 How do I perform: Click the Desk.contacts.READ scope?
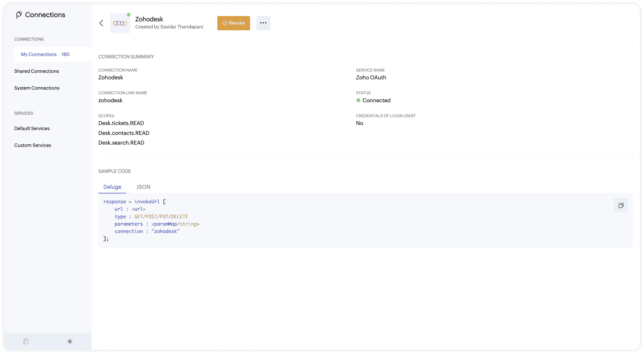point(124,133)
